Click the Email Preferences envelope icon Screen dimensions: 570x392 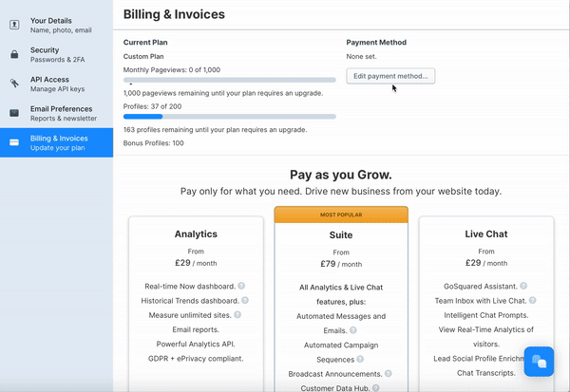tap(14, 113)
